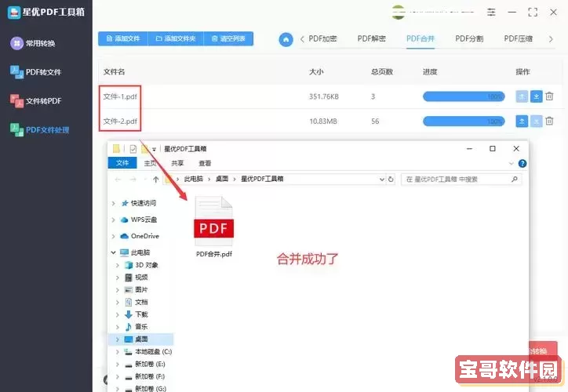Viewport: 568px width, 392px height.
Task: Click progress bar of 文件-1.pdf
Action: point(464,96)
